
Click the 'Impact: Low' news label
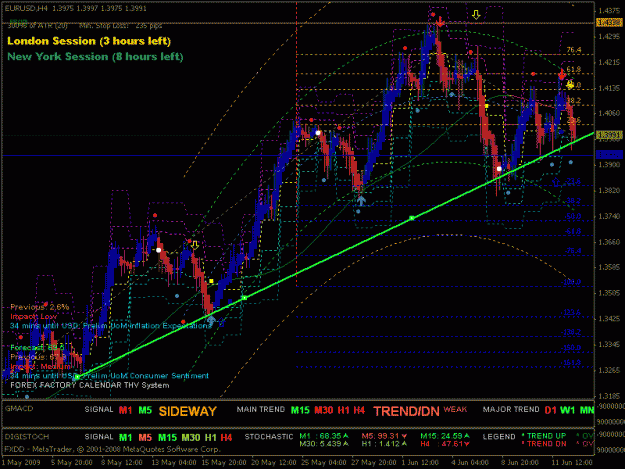tap(33, 316)
